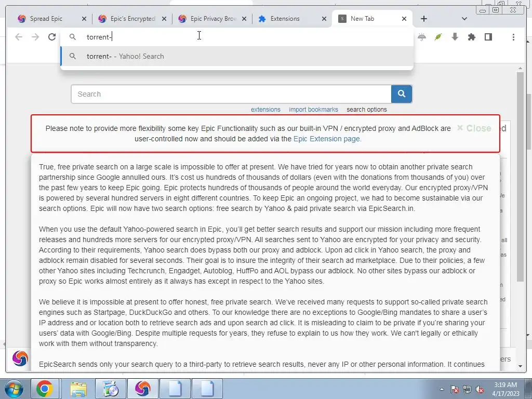
Task: Open the import bookmarks link
Action: coord(313,110)
